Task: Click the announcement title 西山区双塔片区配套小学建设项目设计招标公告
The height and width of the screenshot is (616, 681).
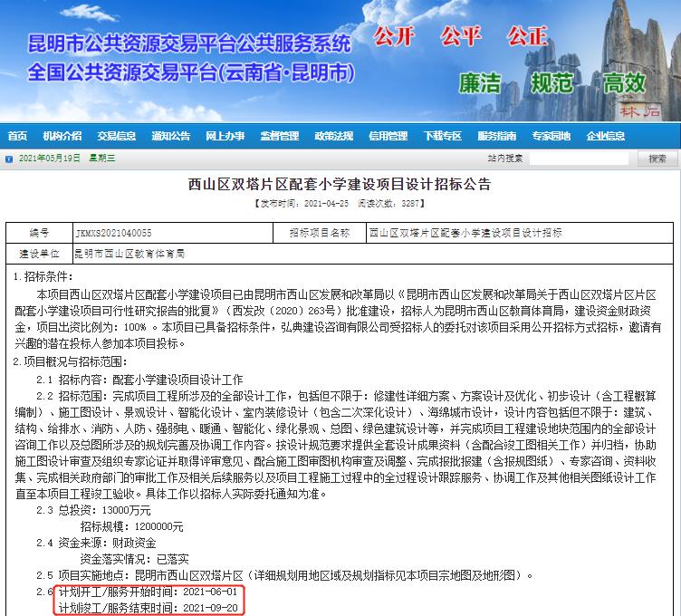Action: coord(340,184)
